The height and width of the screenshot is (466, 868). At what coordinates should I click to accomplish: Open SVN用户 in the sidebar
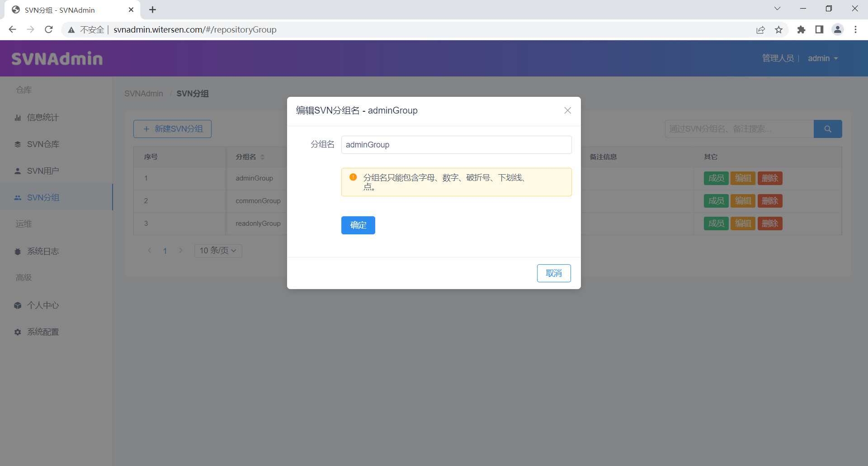[43, 171]
